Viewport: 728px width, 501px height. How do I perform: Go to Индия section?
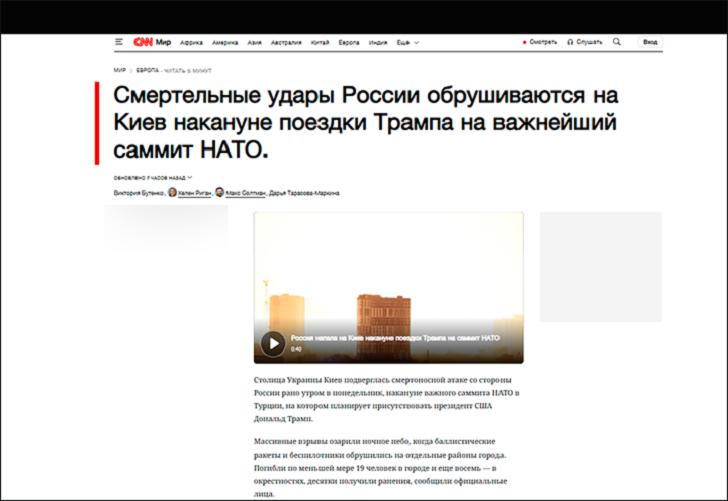tap(378, 42)
